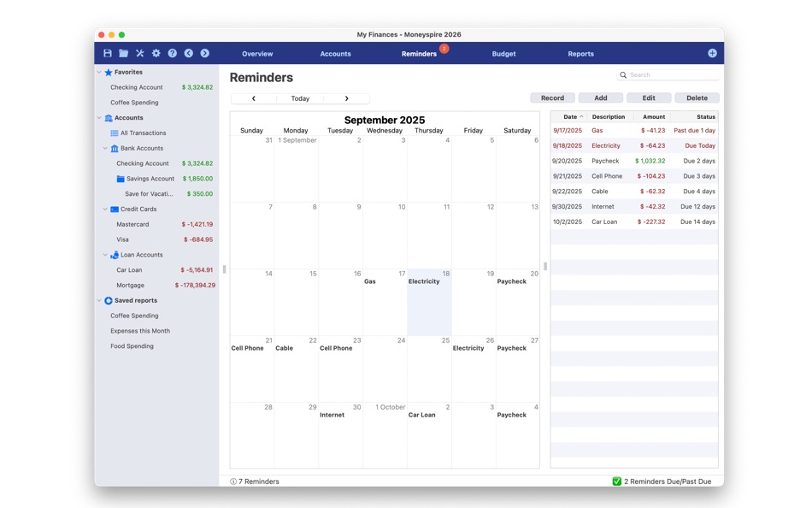Switch to the Reports tab
Image resolution: width=812 pixels, height=508 pixels.
click(x=580, y=54)
